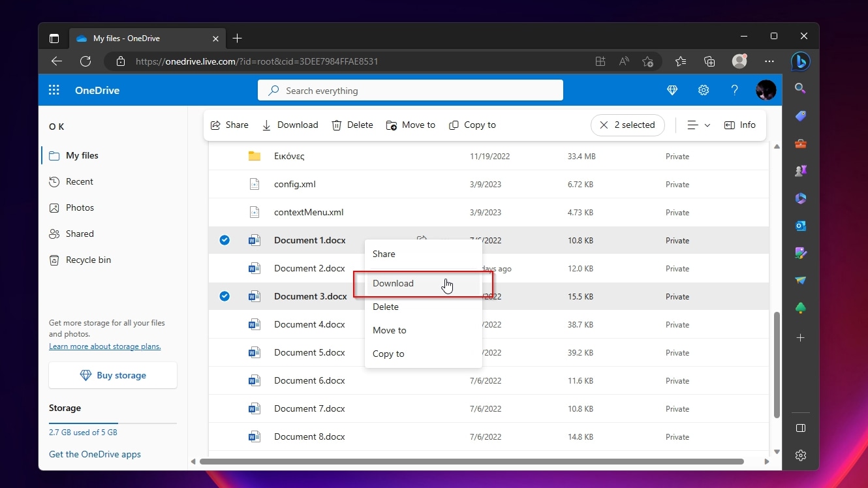This screenshot has width=868, height=488.
Task: Open the Outlook sidebar icon
Action: click(800, 226)
